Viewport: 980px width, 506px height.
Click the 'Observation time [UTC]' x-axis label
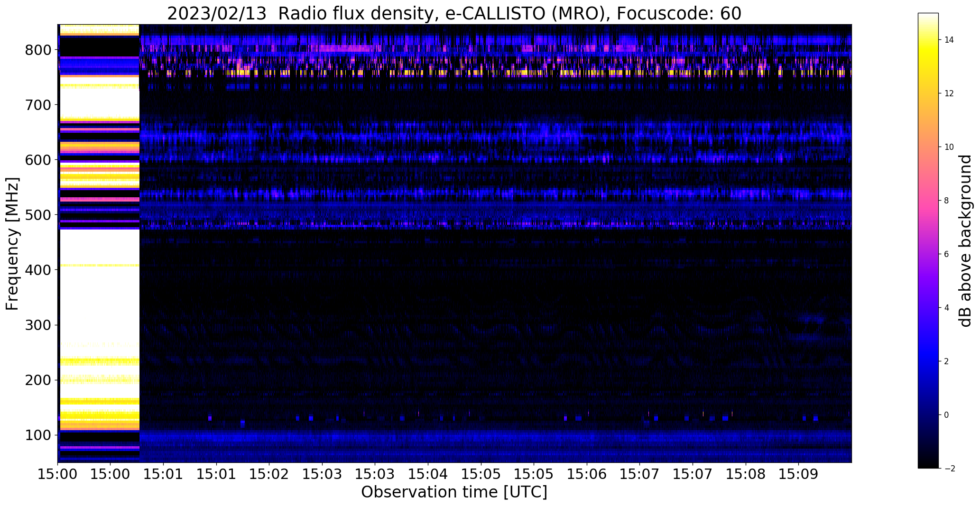454,492
